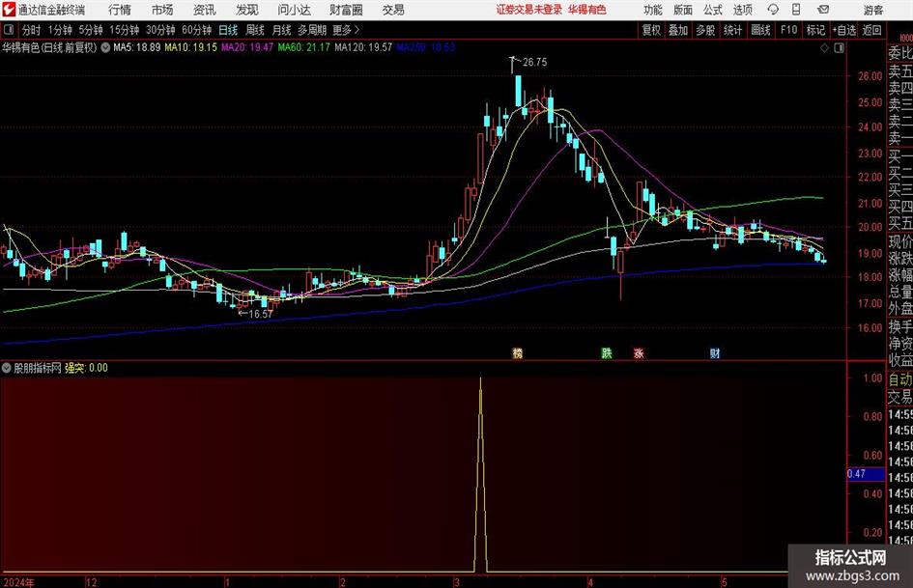
Task: Click the round dropdown icon next to 华锡有色 title
Action: pos(105,47)
